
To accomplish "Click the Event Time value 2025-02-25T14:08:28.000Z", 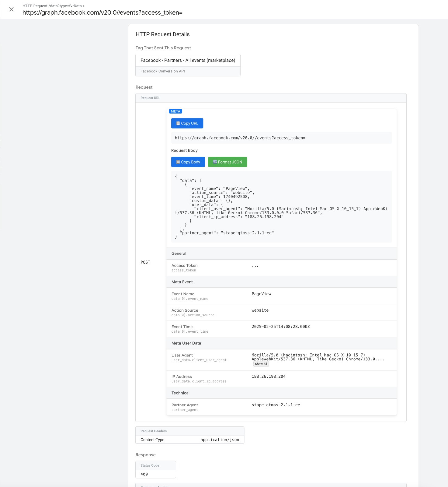I will coord(280,327).
